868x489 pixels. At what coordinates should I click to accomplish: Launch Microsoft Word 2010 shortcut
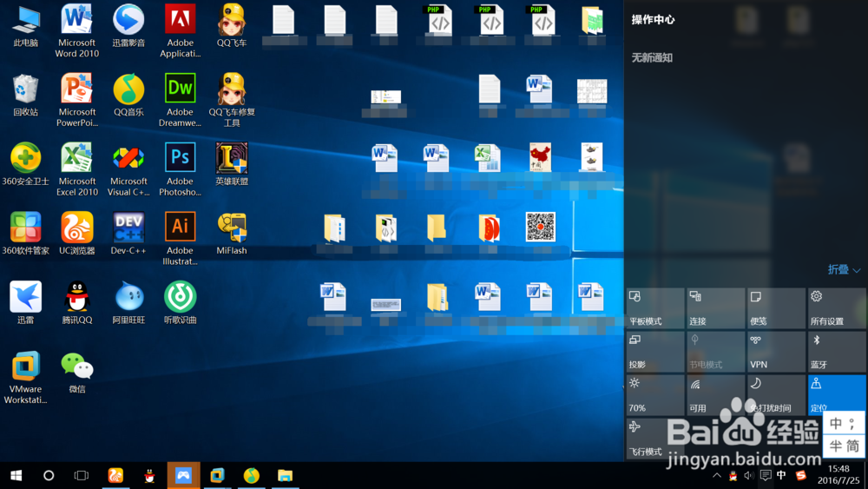76,31
